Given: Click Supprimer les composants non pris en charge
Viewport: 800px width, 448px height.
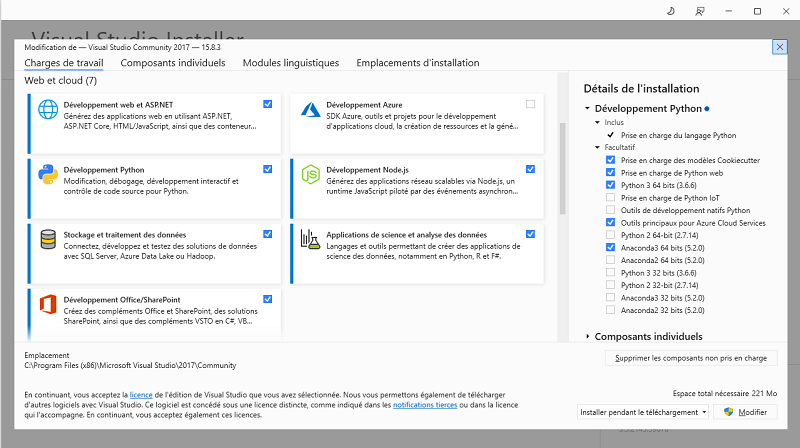Looking at the screenshot, I should pos(690,358).
